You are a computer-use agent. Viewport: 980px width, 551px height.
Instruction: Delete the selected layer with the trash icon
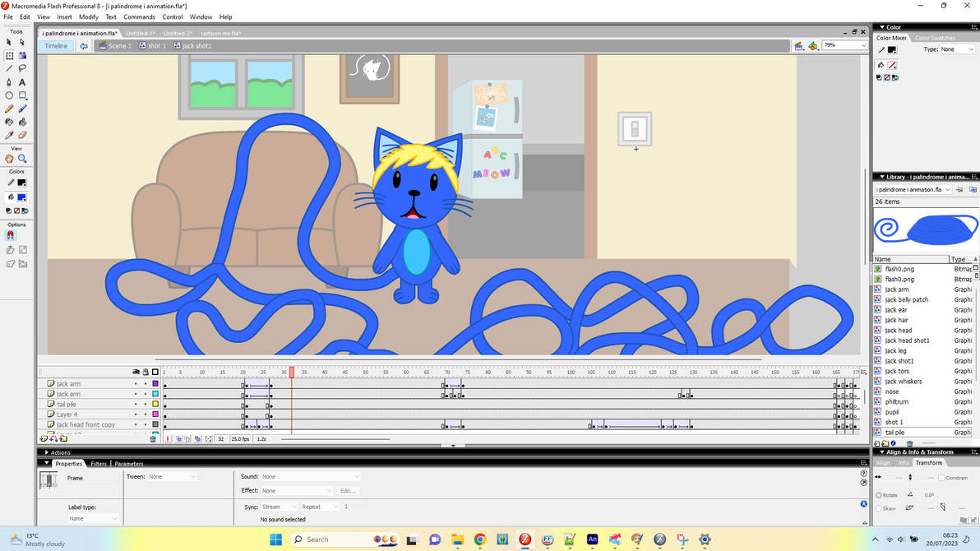[x=153, y=438]
